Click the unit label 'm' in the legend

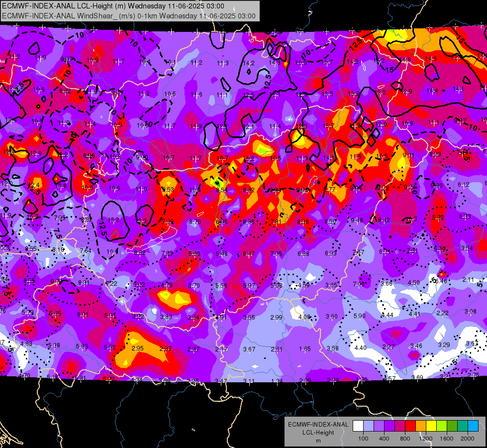click(318, 441)
